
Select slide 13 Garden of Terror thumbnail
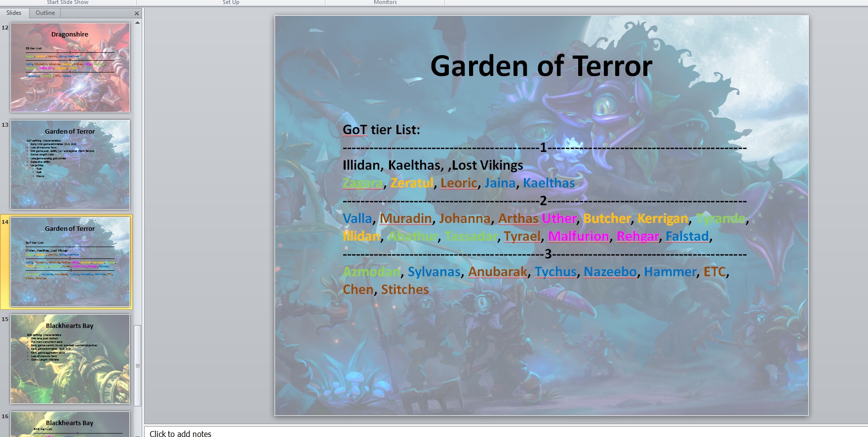[x=70, y=165]
